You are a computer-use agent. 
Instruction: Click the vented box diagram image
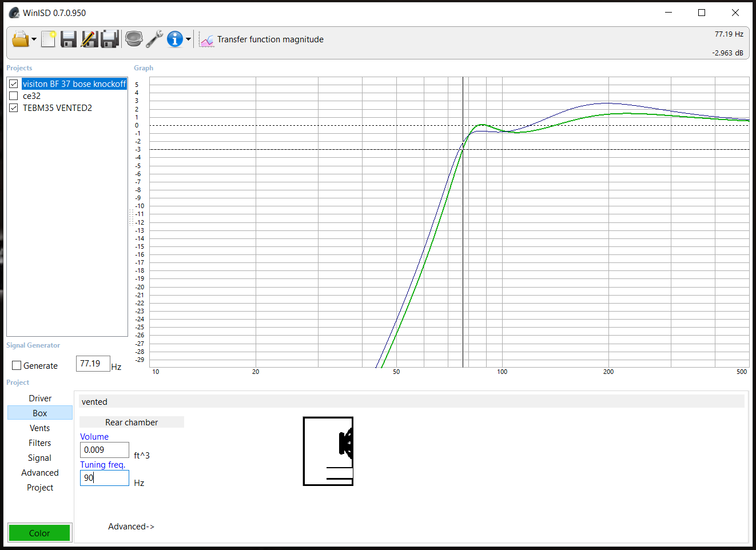(328, 452)
